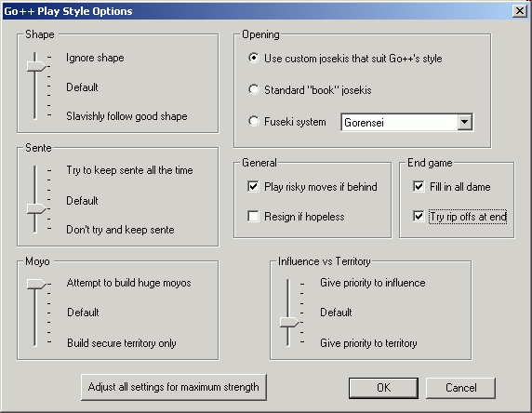The image size is (532, 413).
Task: Click the Sente slider thumb
Action: 36,208
